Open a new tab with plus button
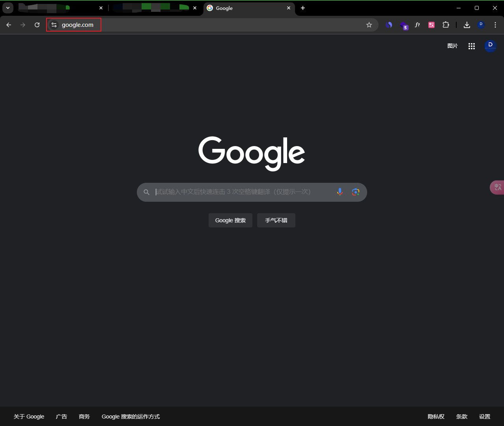The height and width of the screenshot is (426, 504). 303,8
